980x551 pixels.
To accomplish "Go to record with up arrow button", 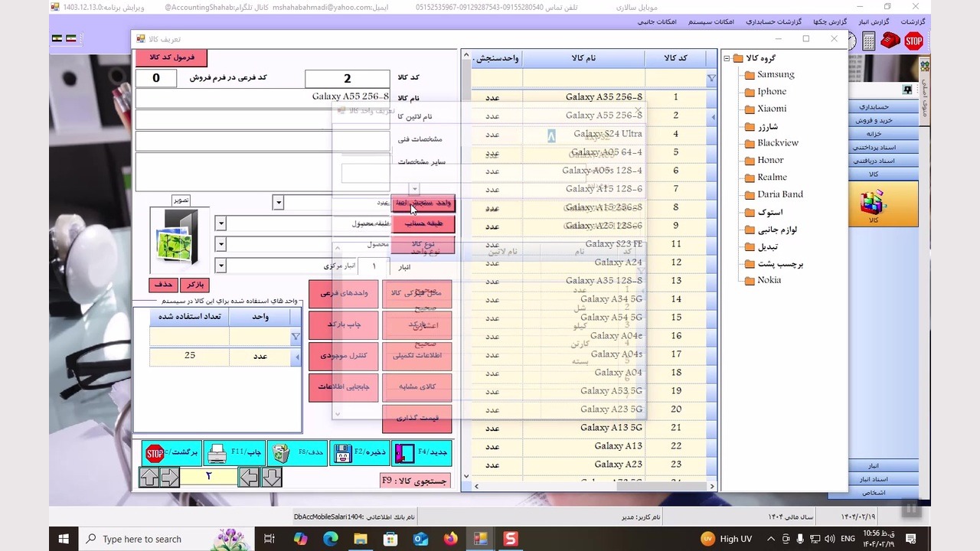I will [149, 478].
